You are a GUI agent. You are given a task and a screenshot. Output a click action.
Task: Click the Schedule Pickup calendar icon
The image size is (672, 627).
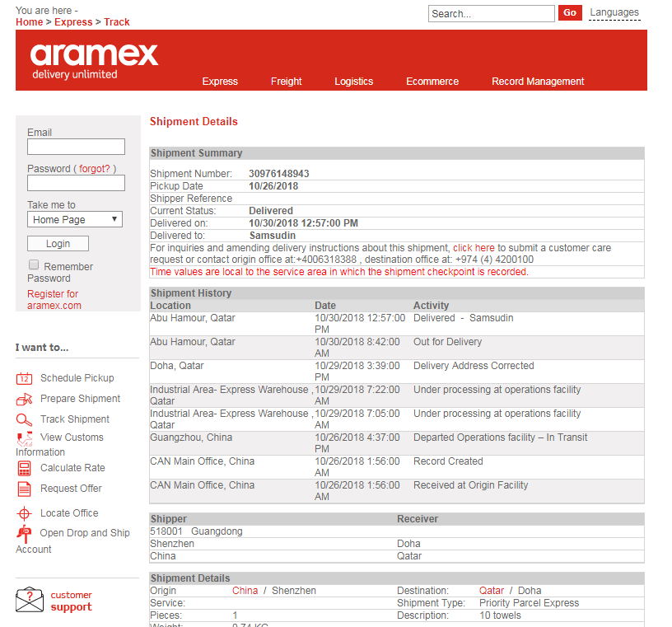pyautogui.click(x=24, y=378)
